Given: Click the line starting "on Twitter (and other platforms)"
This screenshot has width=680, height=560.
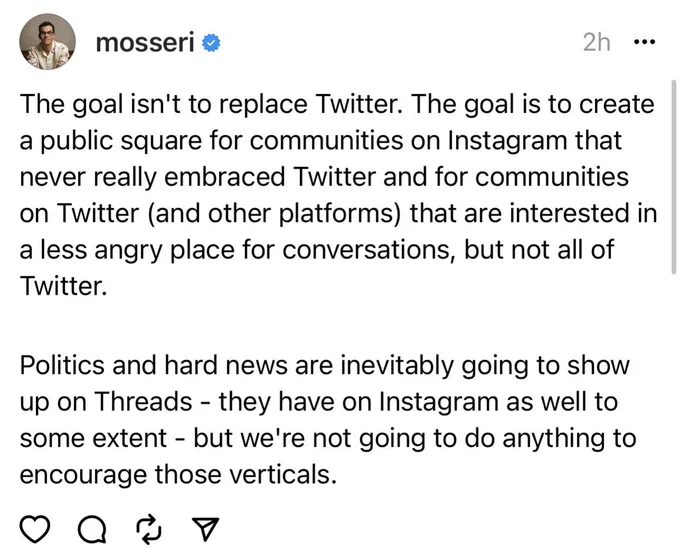Looking at the screenshot, I should (x=338, y=213).
